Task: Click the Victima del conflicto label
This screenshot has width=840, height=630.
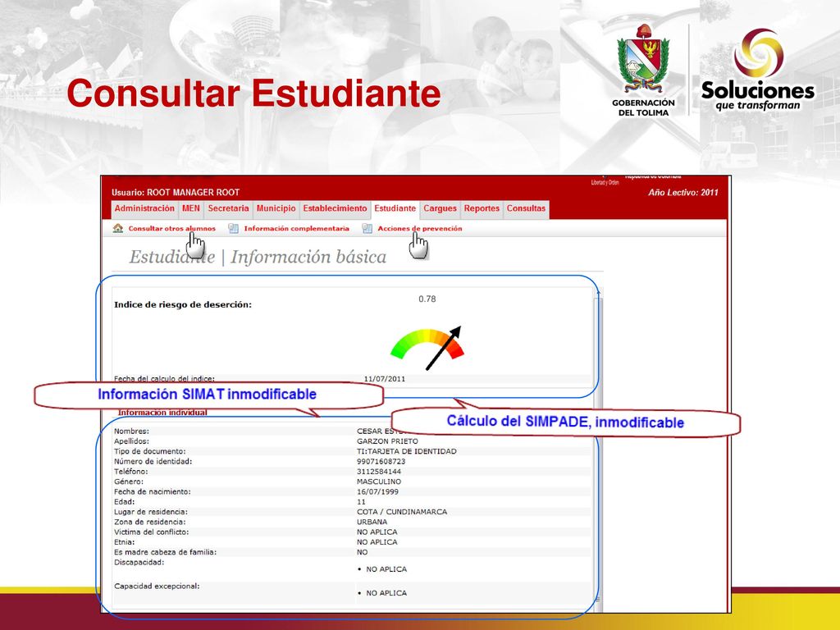Action: click(151, 532)
